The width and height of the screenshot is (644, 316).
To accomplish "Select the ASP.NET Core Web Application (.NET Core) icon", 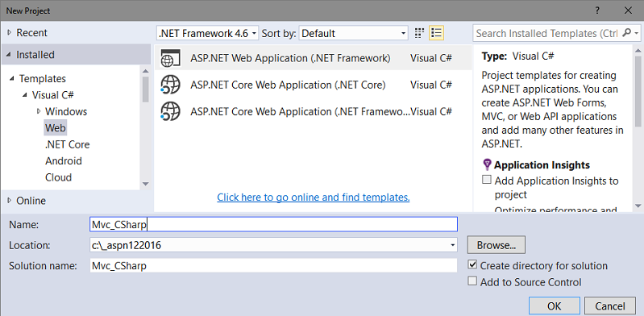I will (170, 85).
